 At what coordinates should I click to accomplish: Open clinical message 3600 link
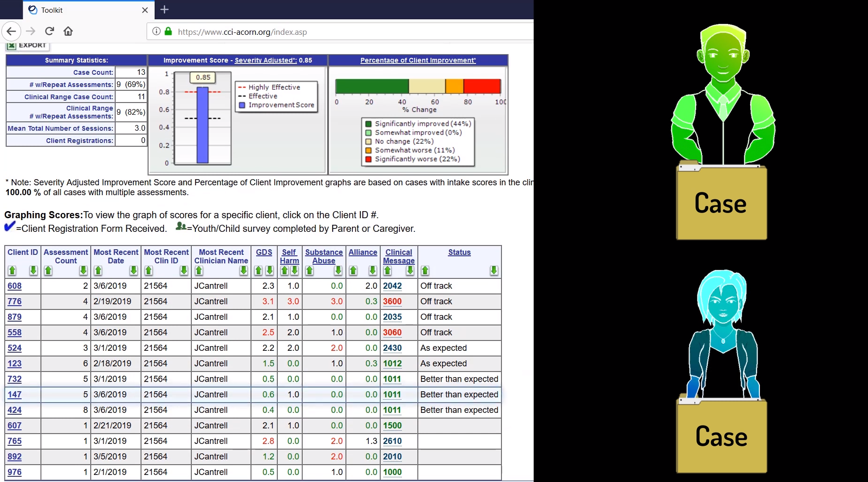(x=392, y=301)
